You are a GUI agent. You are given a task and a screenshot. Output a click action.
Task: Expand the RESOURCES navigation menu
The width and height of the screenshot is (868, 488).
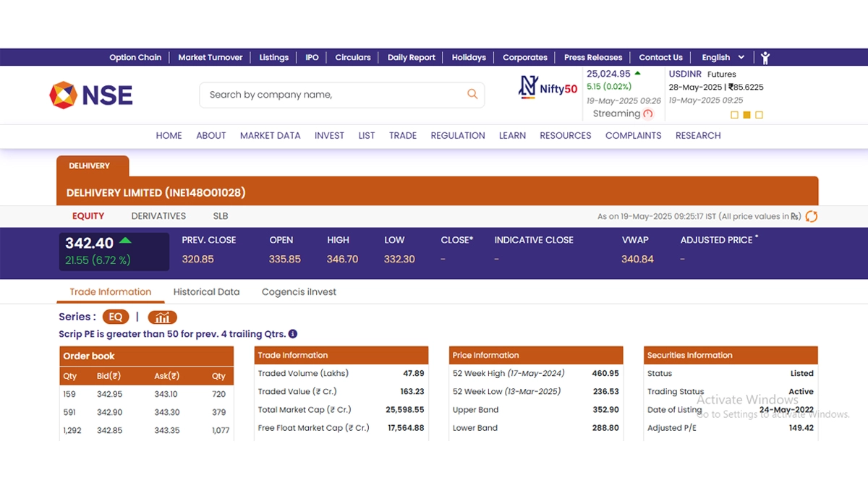tap(565, 135)
